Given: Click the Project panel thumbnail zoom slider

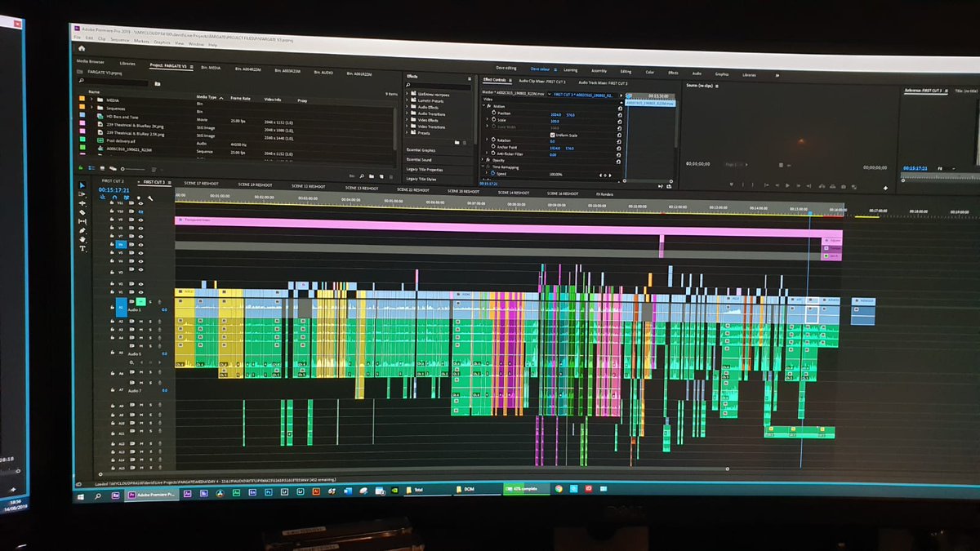Looking at the screenshot, I should coord(132,169).
